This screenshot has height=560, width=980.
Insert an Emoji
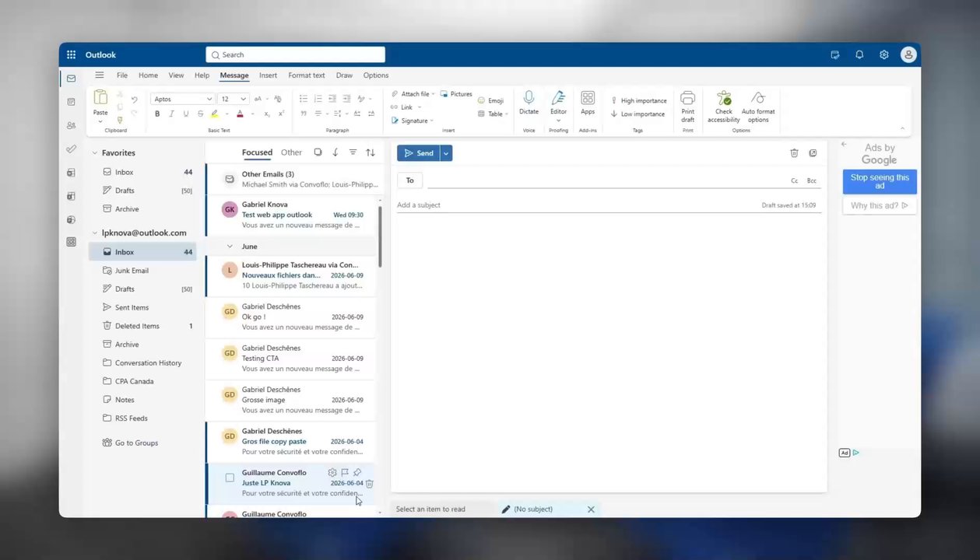click(x=490, y=100)
